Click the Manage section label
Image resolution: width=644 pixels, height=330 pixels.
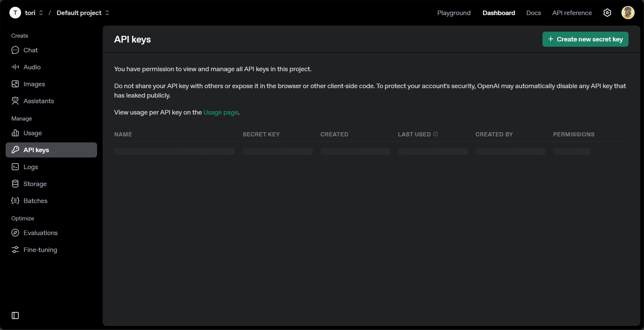[x=21, y=119]
